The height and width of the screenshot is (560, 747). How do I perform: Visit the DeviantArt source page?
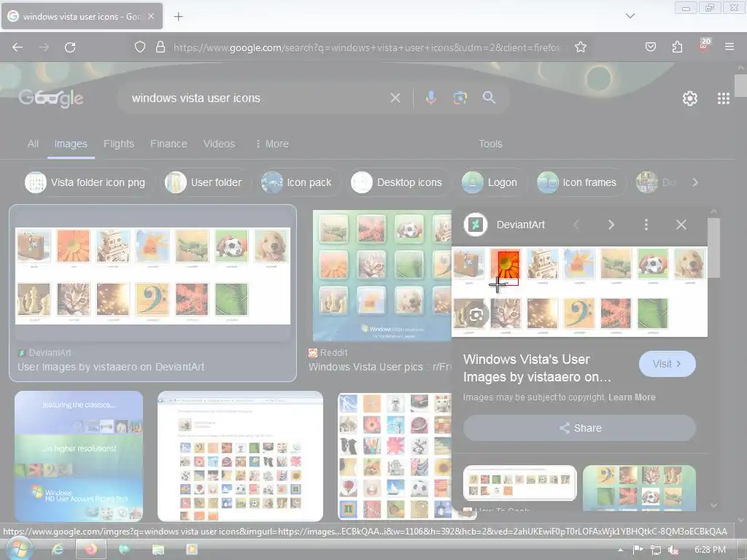(x=667, y=365)
